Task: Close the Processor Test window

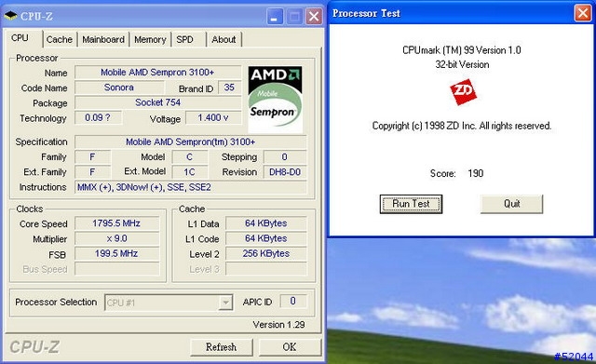Action: point(583,13)
